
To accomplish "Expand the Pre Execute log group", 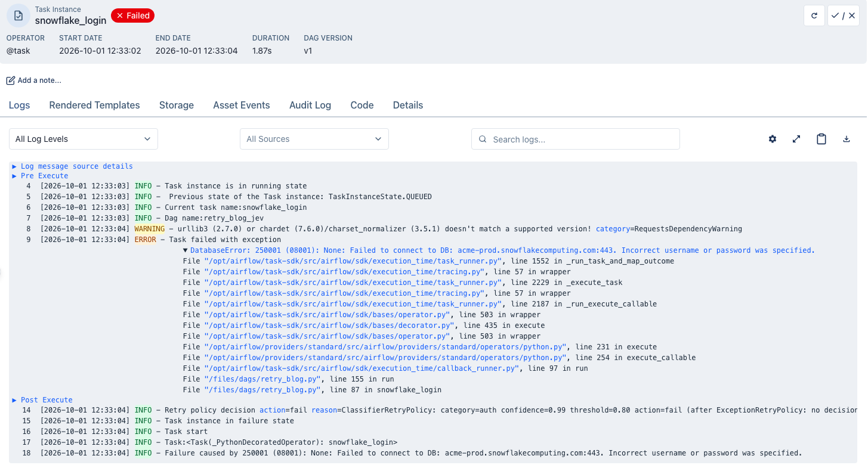I will coord(40,176).
